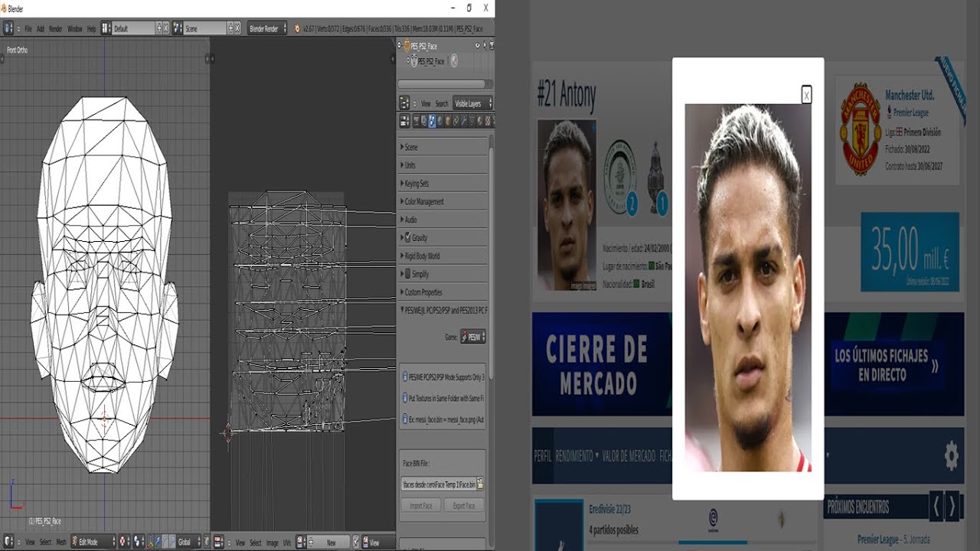Image resolution: width=980 pixels, height=551 pixels.
Task: Click the outliner horizontal scrollbar
Action: [x=441, y=84]
